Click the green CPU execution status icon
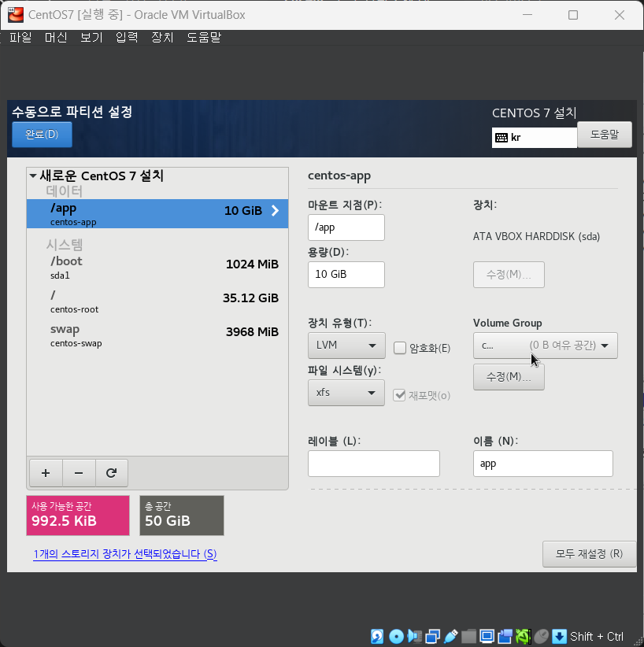 pyautogui.click(x=523, y=636)
